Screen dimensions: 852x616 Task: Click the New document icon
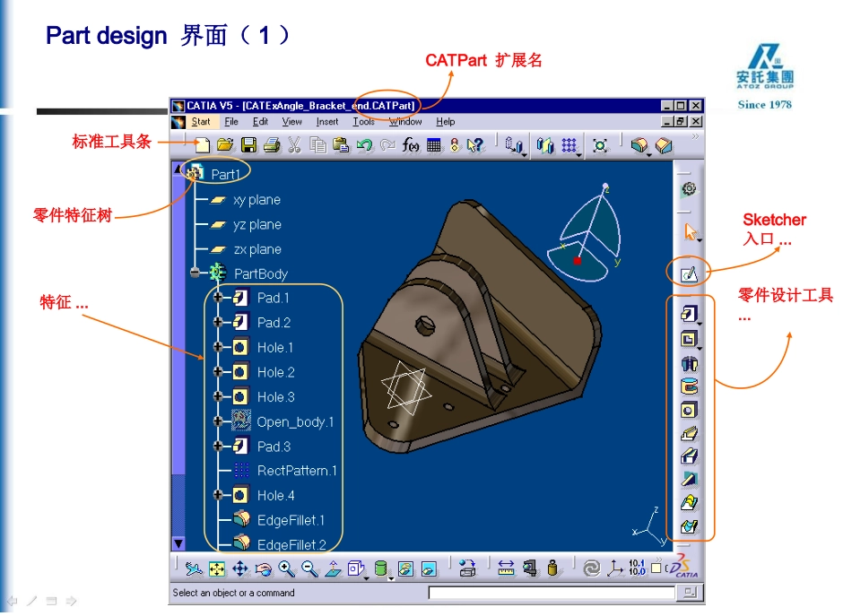point(202,145)
